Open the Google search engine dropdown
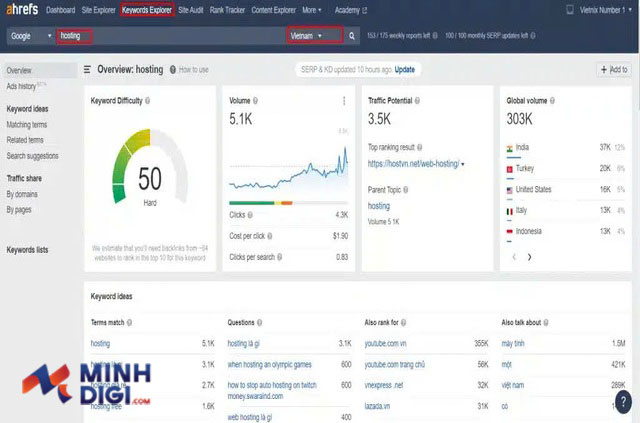640x423 pixels. (x=31, y=36)
